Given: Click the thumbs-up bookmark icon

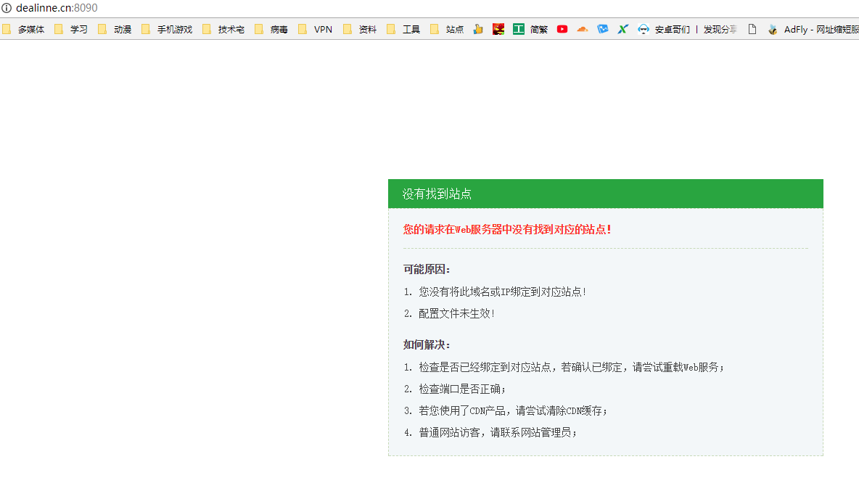Looking at the screenshot, I should point(478,30).
